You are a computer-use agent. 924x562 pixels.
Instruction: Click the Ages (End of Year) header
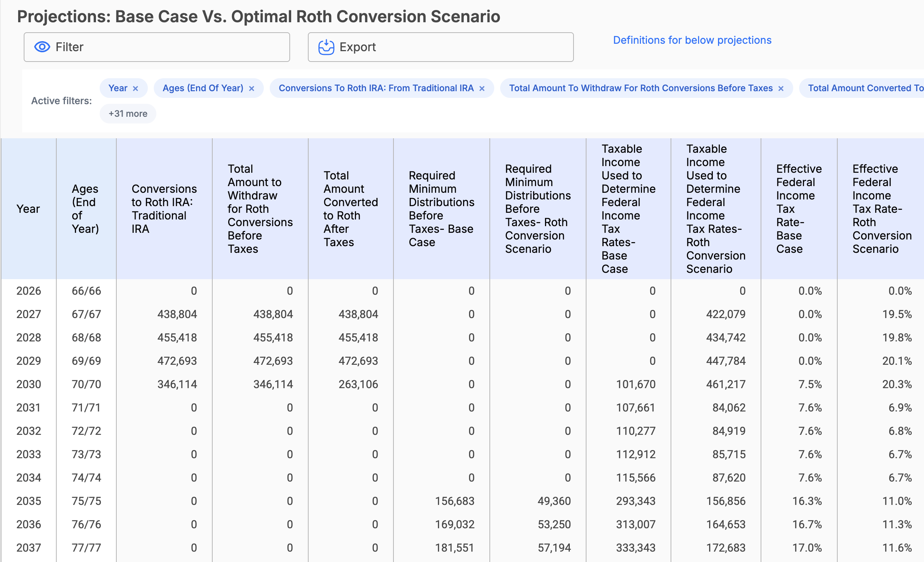pos(86,209)
